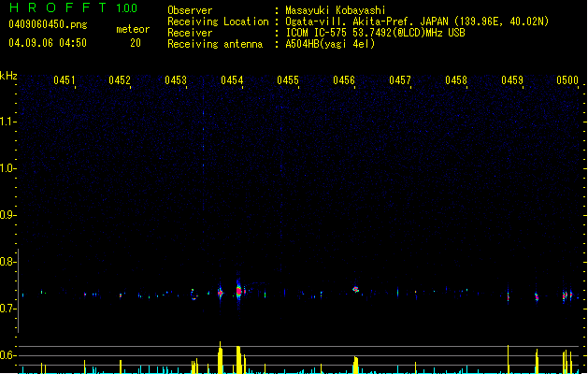Click the 0454 time axis marker
The height and width of the screenshot is (374, 588).
(x=232, y=80)
